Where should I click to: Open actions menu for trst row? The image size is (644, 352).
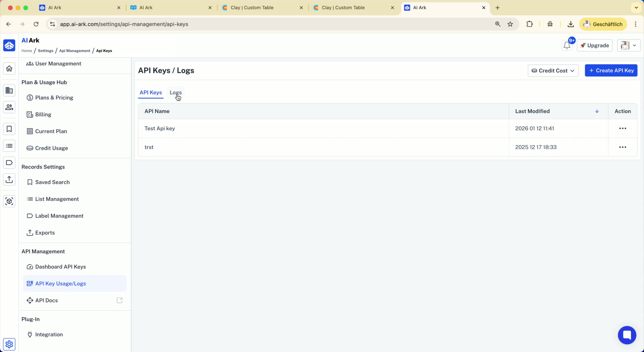(622, 147)
